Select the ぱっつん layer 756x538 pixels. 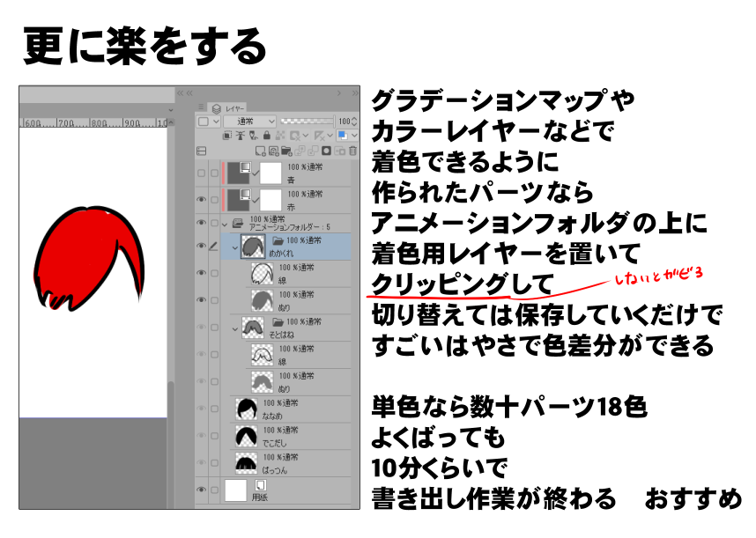tap(291, 463)
